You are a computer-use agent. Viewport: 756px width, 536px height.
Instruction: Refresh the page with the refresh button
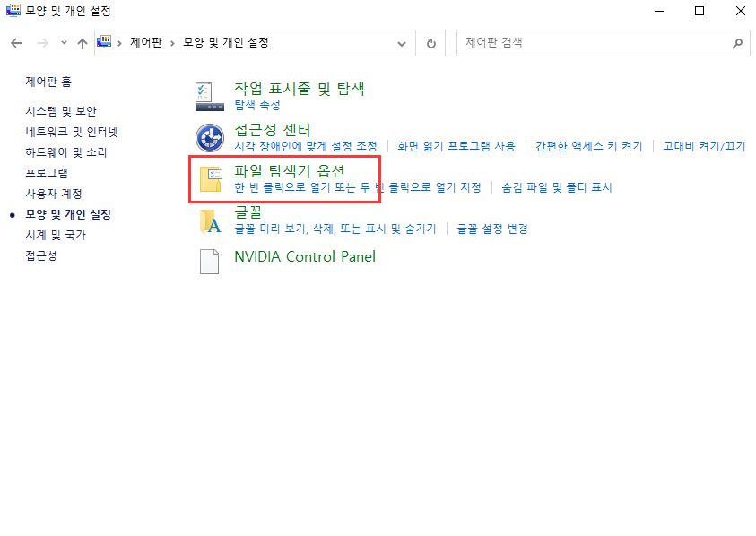tap(430, 41)
